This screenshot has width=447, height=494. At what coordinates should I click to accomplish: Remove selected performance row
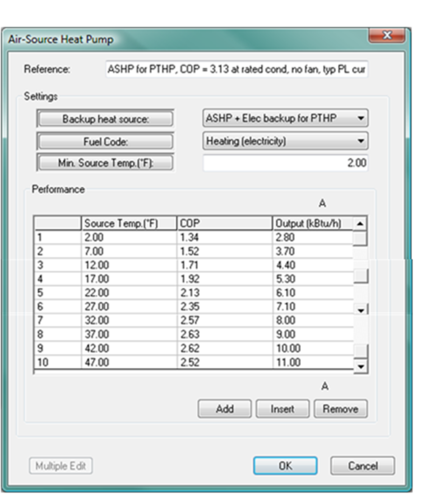tap(341, 409)
